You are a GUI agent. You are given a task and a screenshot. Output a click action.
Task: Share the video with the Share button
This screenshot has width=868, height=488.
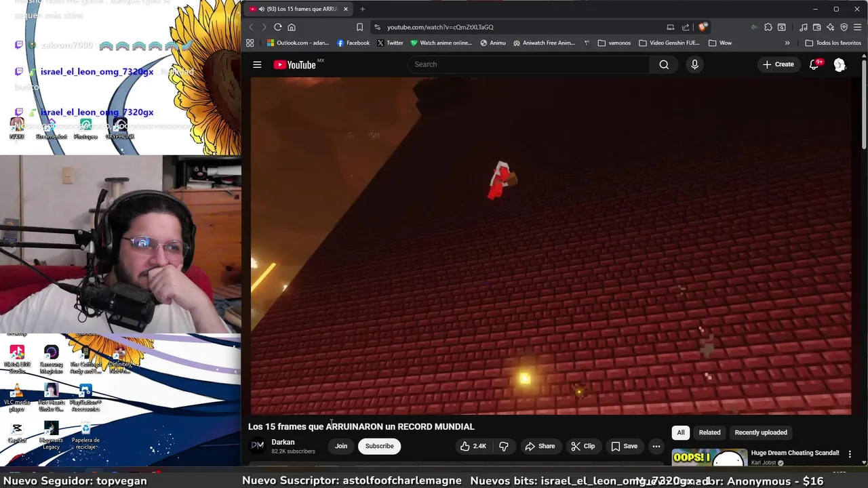(540, 446)
